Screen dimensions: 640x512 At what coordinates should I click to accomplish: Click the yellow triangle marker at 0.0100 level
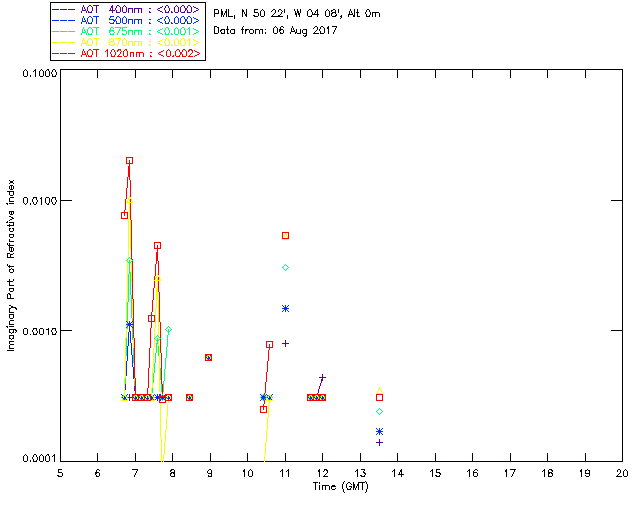(130, 200)
